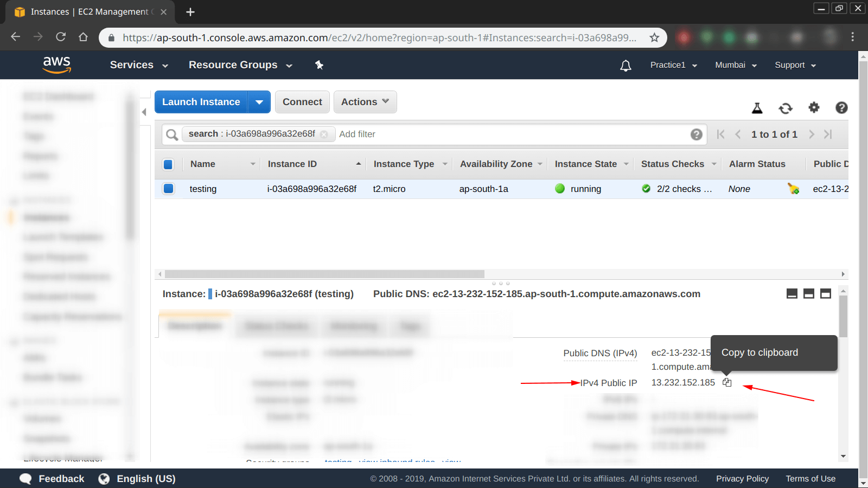Image resolution: width=868 pixels, height=488 pixels.
Task: Open the Practice1 account dropdown
Action: (x=674, y=65)
